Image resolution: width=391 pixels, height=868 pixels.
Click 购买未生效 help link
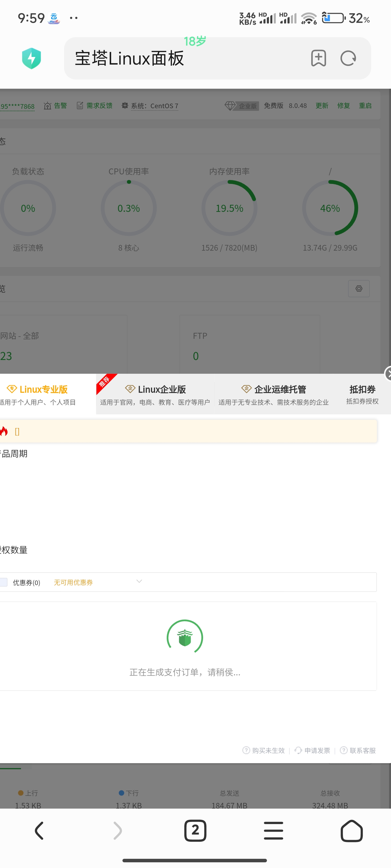(x=264, y=750)
